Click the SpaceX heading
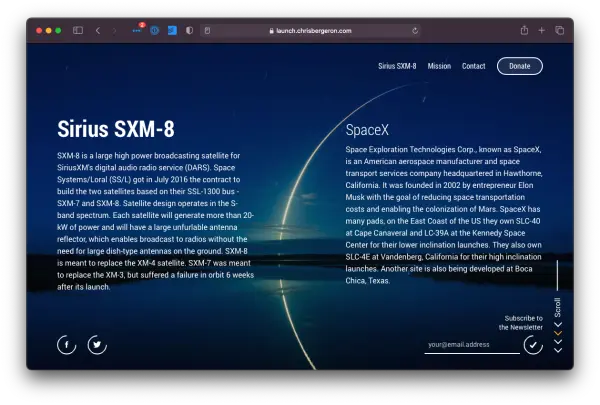Viewport: 600px width, 405px height. pyautogui.click(x=367, y=130)
